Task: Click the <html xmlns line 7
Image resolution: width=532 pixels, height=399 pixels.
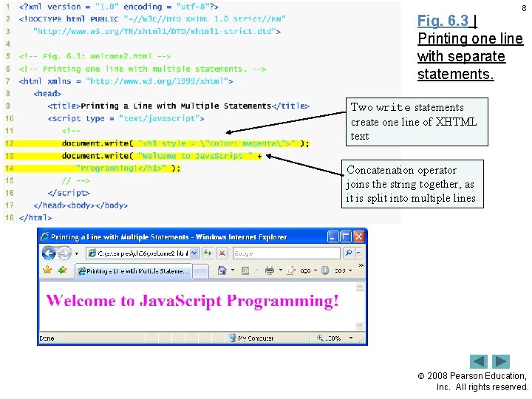Action: 126,81
